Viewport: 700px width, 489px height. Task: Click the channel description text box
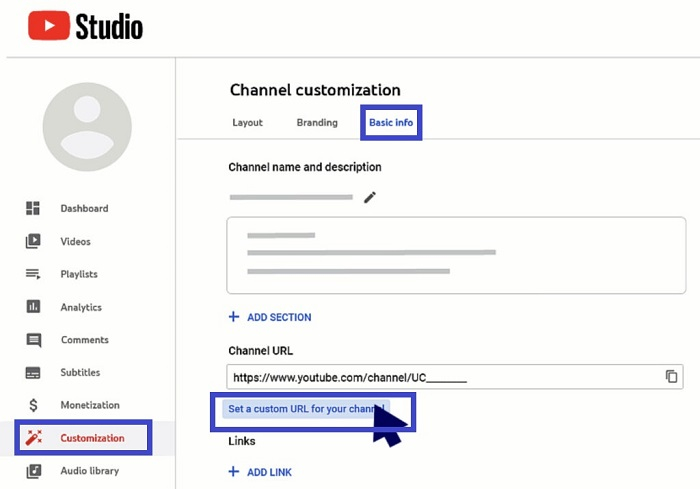[456, 255]
